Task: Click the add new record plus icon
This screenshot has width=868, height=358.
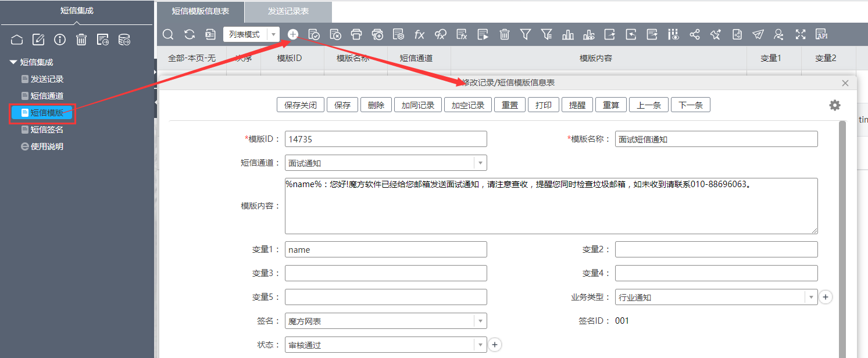Action: (x=293, y=34)
